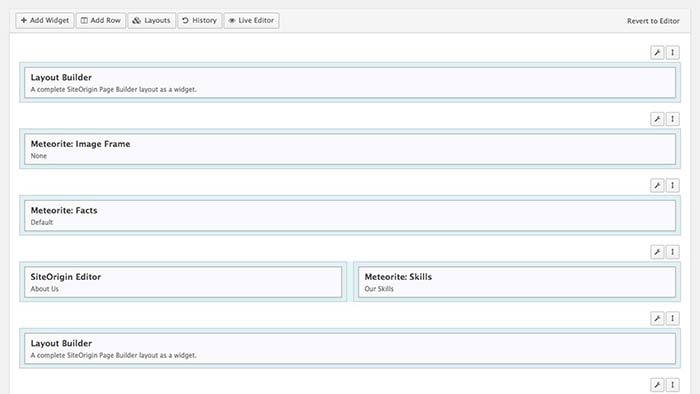Select the Meteorite: Image Frame widget
Screen dimensions: 700x394
(350, 149)
